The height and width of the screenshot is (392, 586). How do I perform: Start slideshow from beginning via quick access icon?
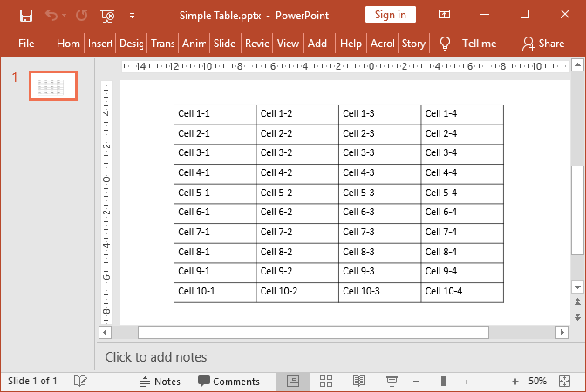(x=107, y=15)
